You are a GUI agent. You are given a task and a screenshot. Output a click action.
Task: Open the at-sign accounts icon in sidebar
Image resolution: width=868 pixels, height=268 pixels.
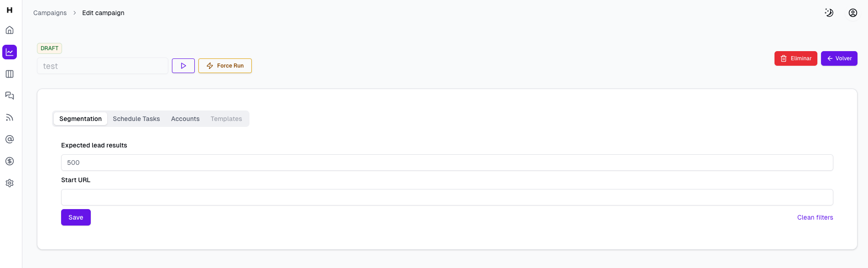click(x=10, y=139)
